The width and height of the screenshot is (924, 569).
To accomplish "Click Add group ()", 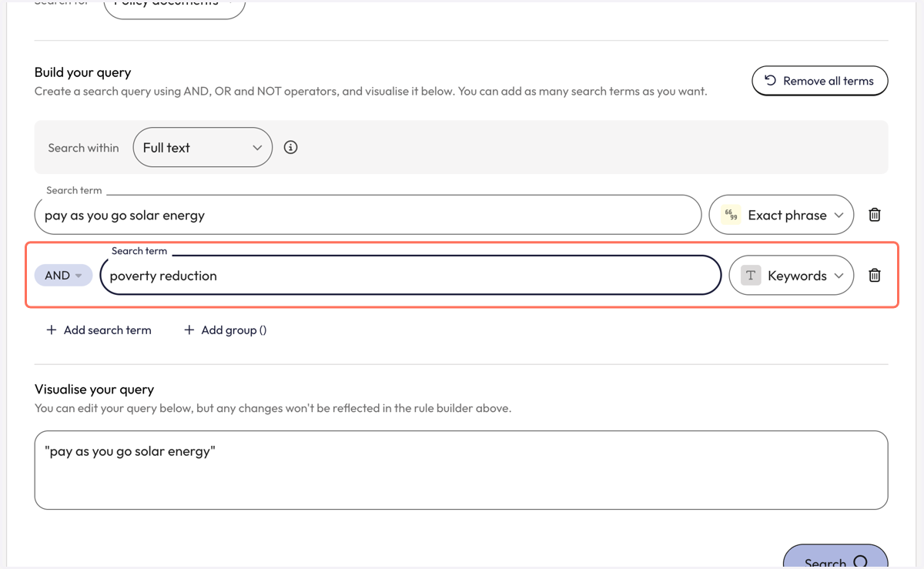I will tap(226, 330).
